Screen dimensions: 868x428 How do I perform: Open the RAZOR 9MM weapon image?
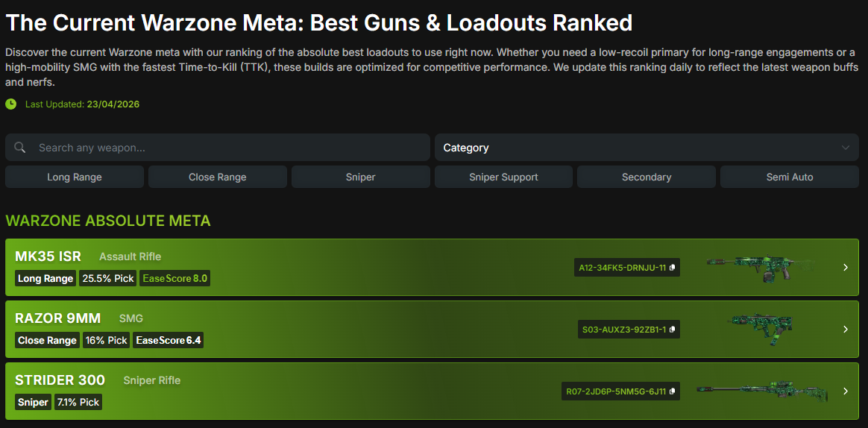(759, 329)
